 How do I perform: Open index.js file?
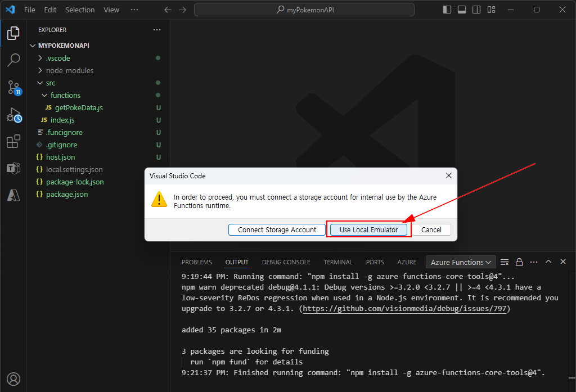click(x=99, y=120)
